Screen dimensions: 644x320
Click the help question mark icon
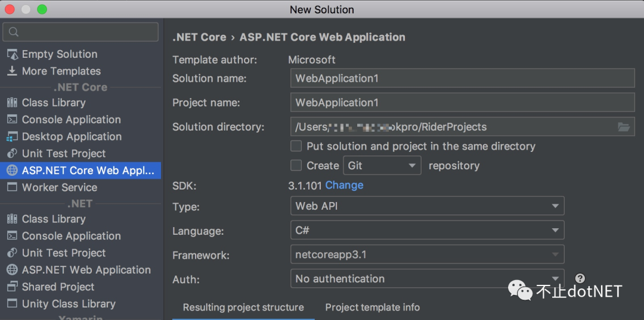[580, 278]
